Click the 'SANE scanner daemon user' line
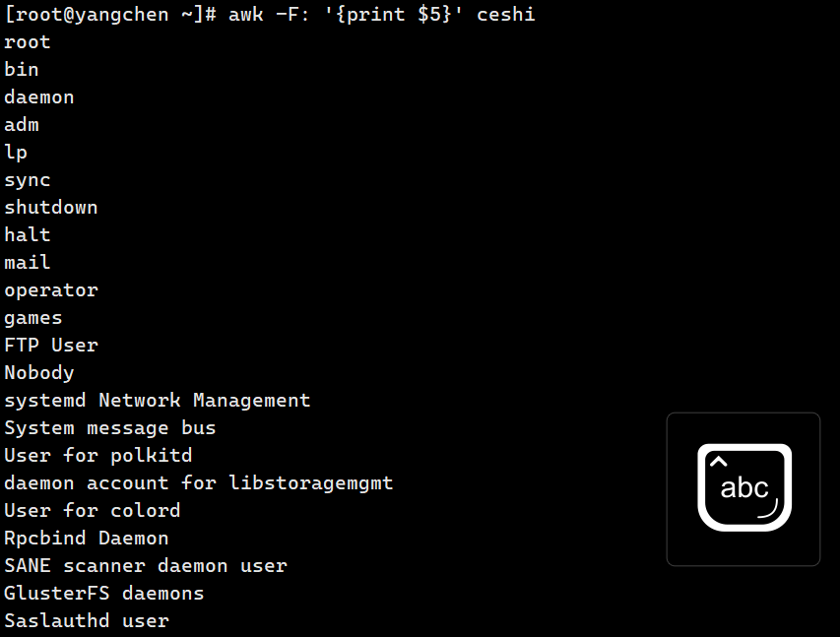The image size is (840, 637). tap(146, 566)
